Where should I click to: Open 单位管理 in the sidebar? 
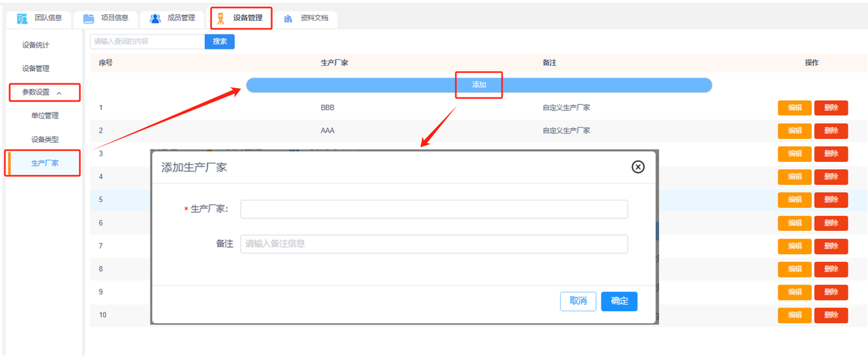[x=45, y=116]
